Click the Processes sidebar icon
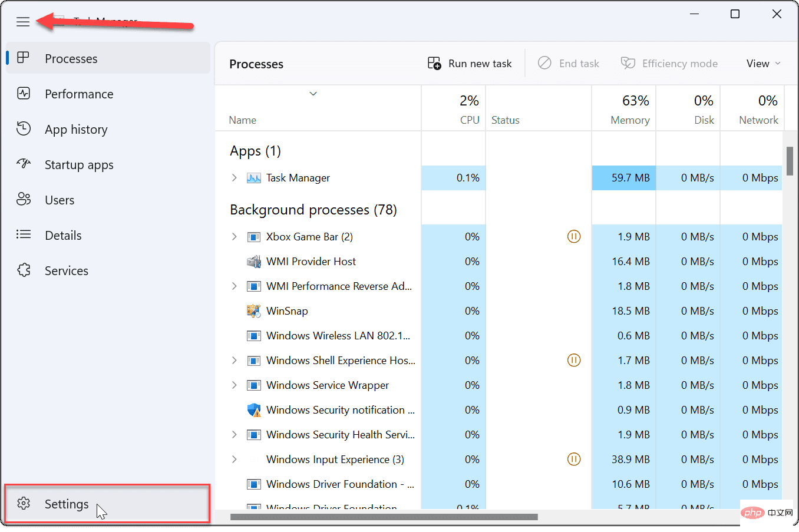The image size is (799, 532). coord(24,58)
